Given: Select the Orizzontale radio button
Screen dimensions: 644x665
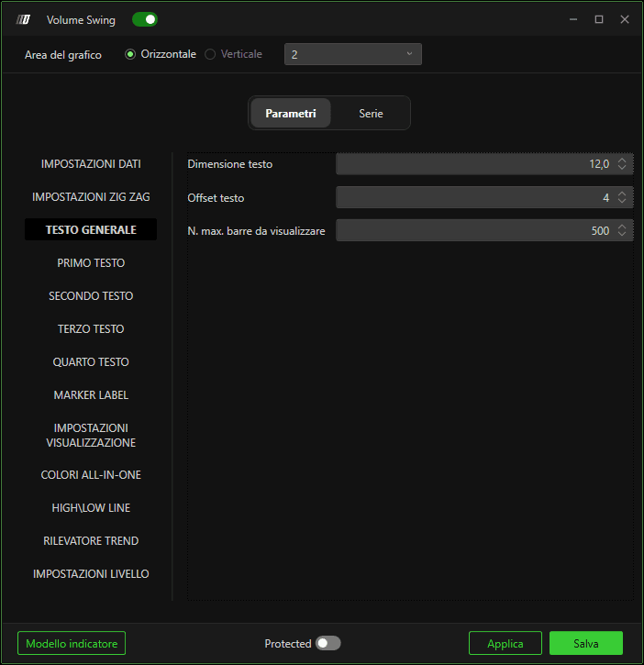Looking at the screenshot, I should pos(130,54).
